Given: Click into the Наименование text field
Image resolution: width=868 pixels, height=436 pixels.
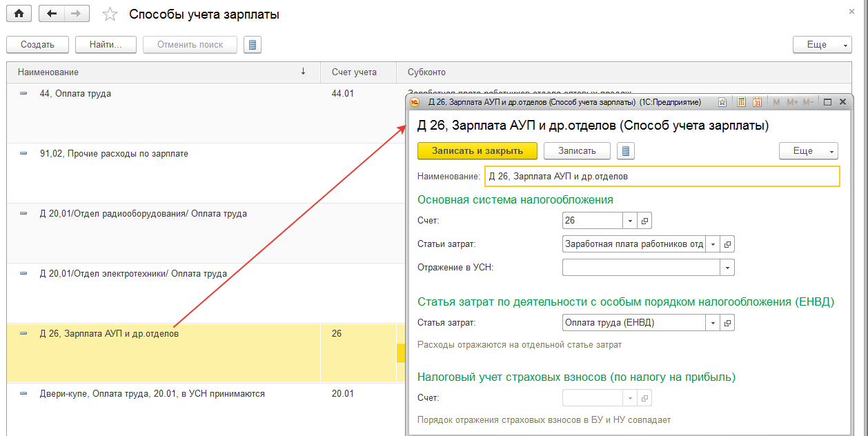Looking at the screenshot, I should tap(662, 177).
